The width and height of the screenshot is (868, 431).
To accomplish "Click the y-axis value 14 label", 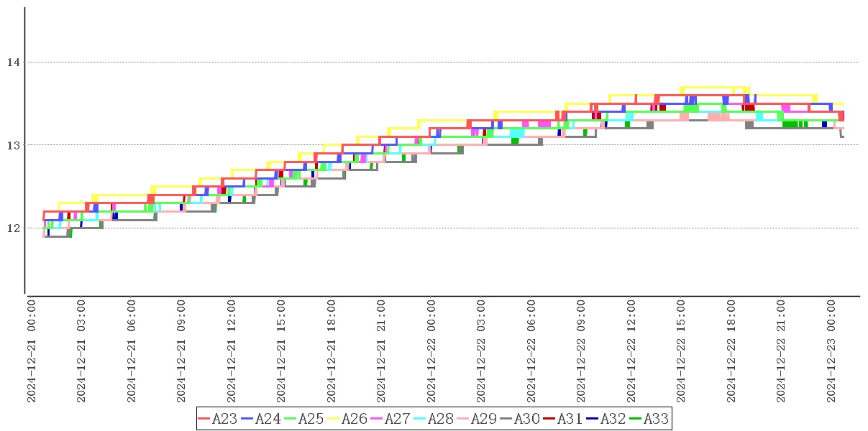I will 13,62.
